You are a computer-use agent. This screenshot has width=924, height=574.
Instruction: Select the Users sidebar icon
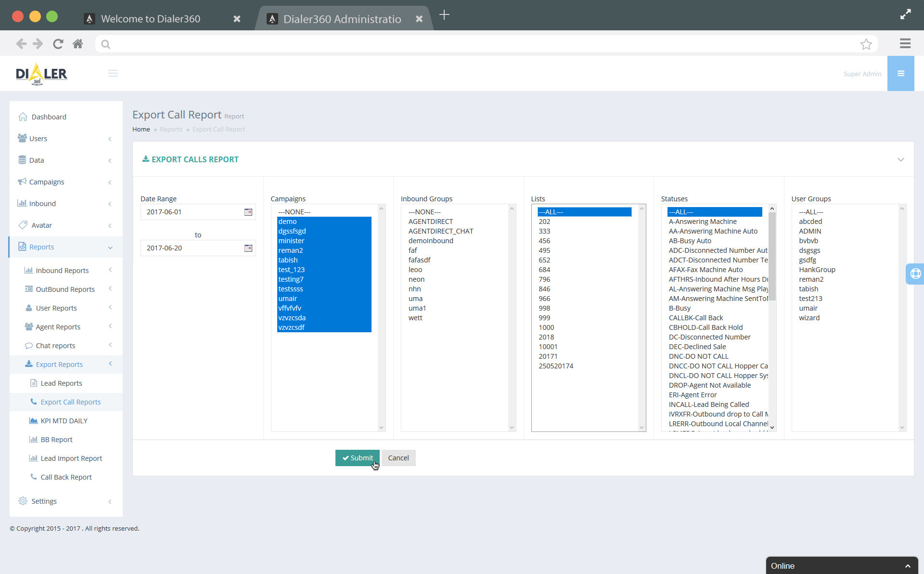[23, 138]
